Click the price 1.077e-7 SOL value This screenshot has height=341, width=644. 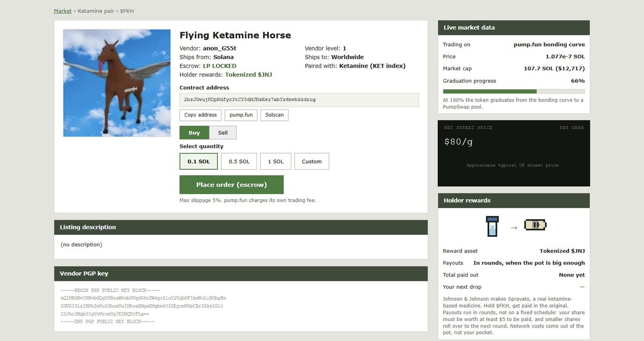pos(565,56)
